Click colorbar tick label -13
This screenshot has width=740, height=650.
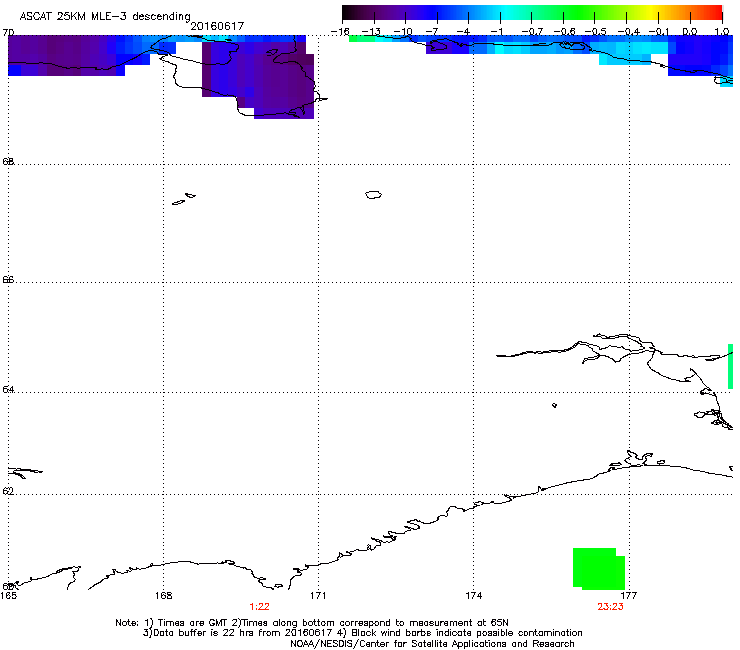point(371,32)
